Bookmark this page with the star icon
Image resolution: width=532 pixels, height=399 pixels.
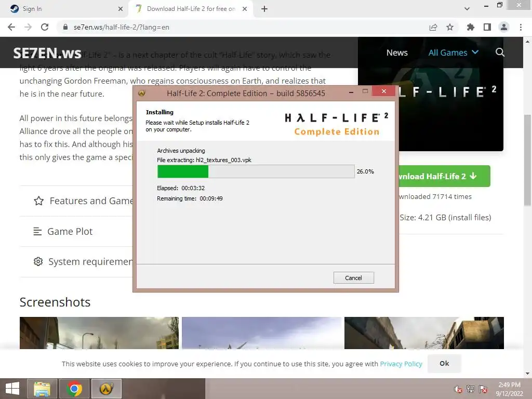click(x=450, y=27)
